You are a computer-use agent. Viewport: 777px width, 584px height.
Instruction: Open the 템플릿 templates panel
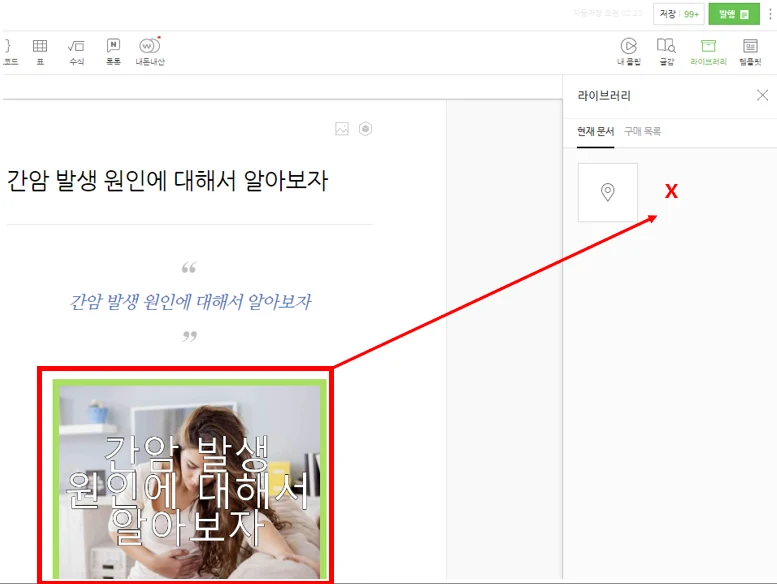(x=750, y=52)
